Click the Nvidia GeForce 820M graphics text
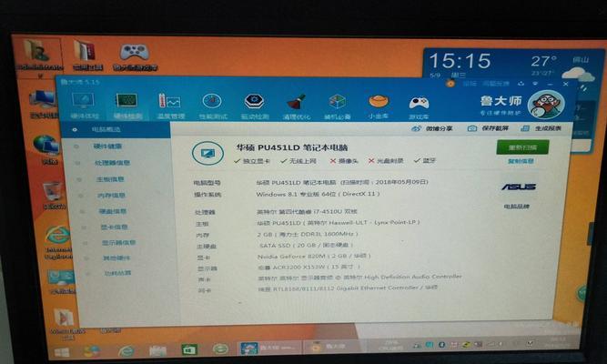The height and width of the screenshot is (364, 607). [x=314, y=256]
